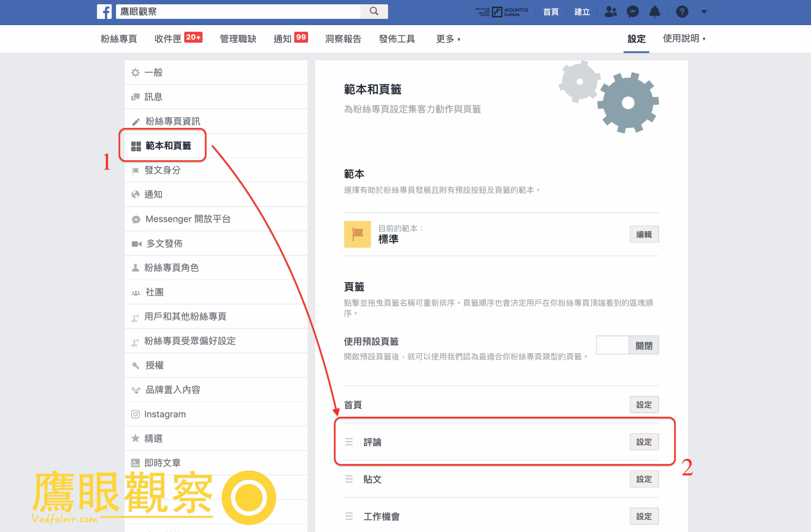Open 品牌置入內容 settings
Viewport: 811px width, 532px height.
216,390
